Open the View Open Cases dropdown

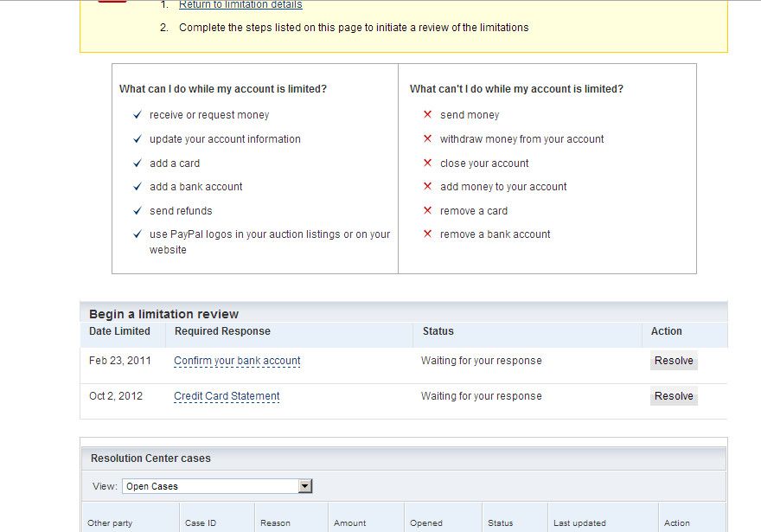(216, 486)
